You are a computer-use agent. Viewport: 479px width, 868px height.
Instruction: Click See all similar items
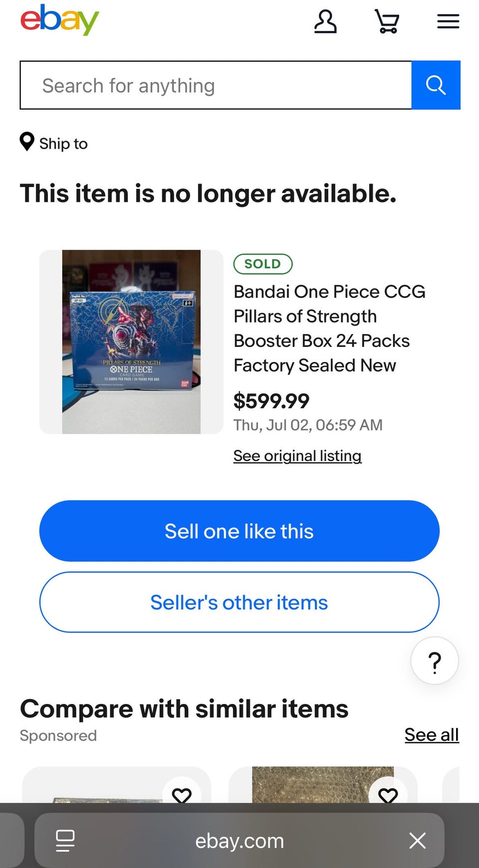pos(432,734)
